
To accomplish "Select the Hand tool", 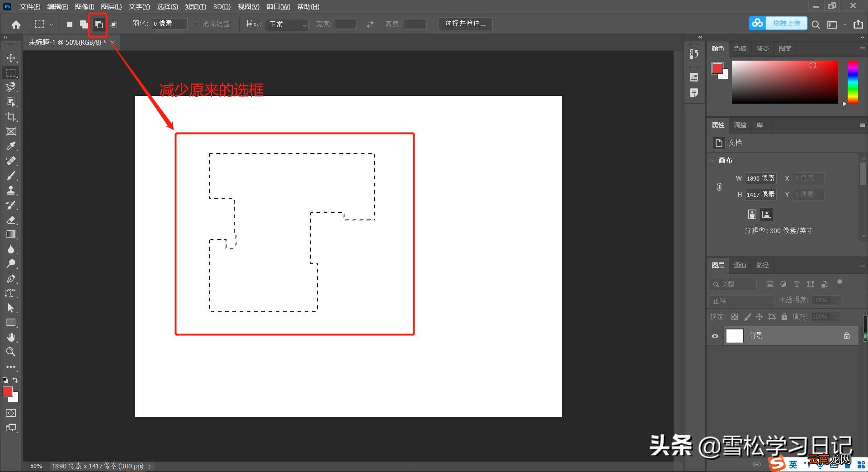I will 11,337.
